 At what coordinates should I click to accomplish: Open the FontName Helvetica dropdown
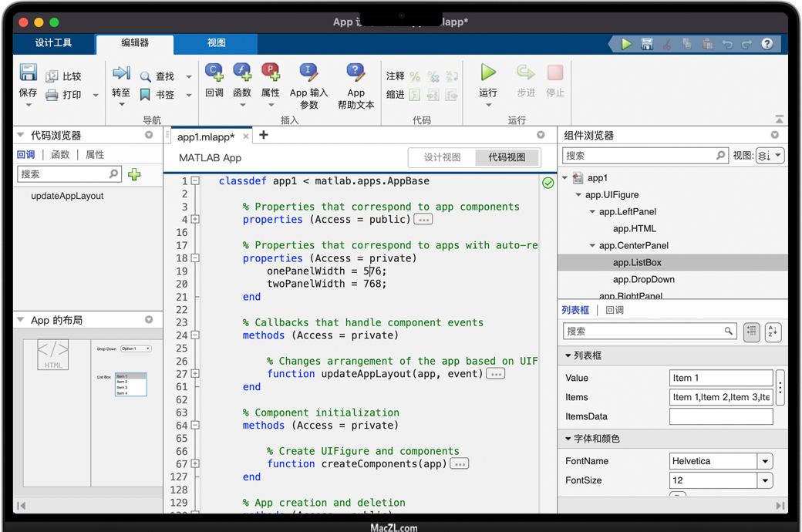pyautogui.click(x=765, y=461)
